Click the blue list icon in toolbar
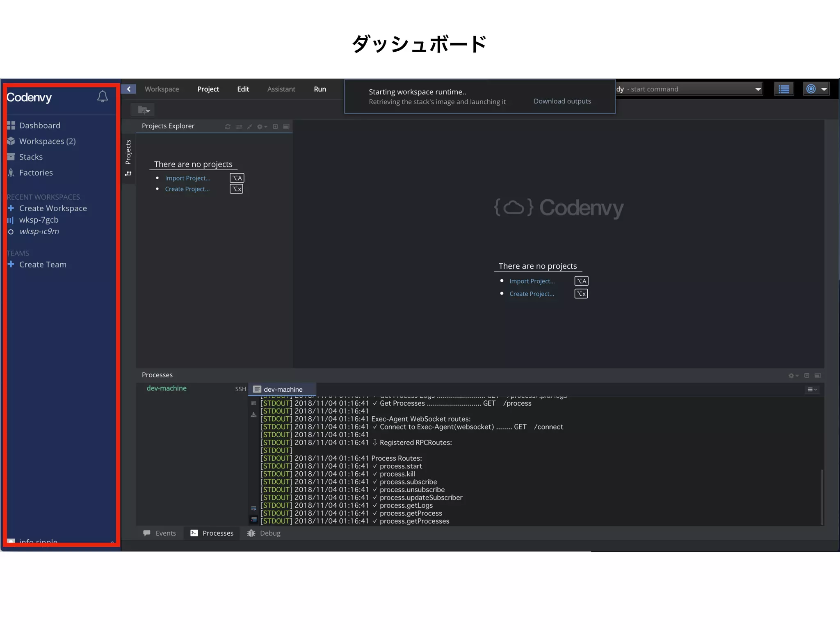Screen dimensions: 840x630 click(784, 89)
